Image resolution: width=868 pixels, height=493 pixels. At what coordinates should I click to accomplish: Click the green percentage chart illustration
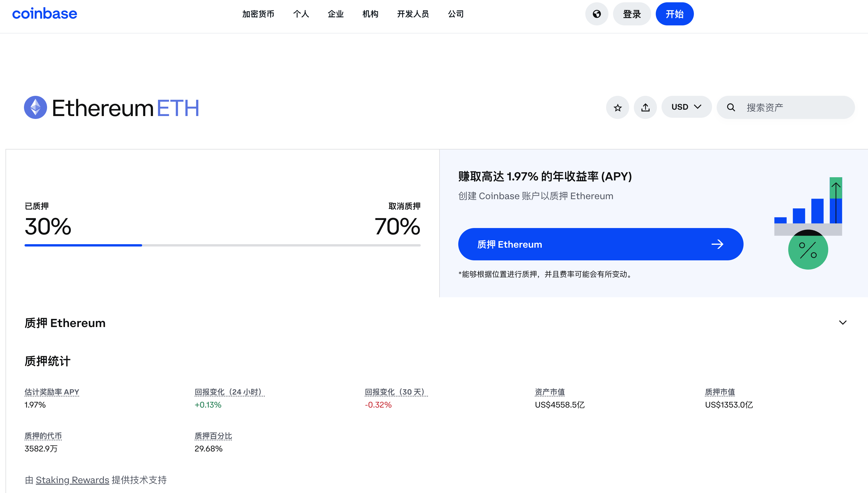(x=808, y=250)
